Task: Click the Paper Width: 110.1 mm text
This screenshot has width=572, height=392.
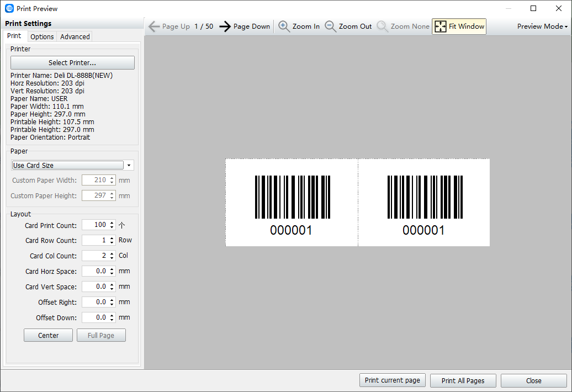Action: 47,107
